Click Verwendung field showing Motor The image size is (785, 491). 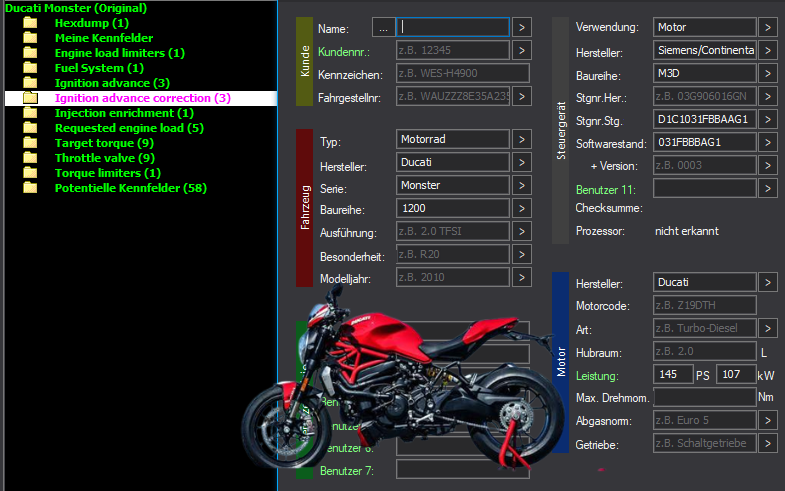click(704, 27)
